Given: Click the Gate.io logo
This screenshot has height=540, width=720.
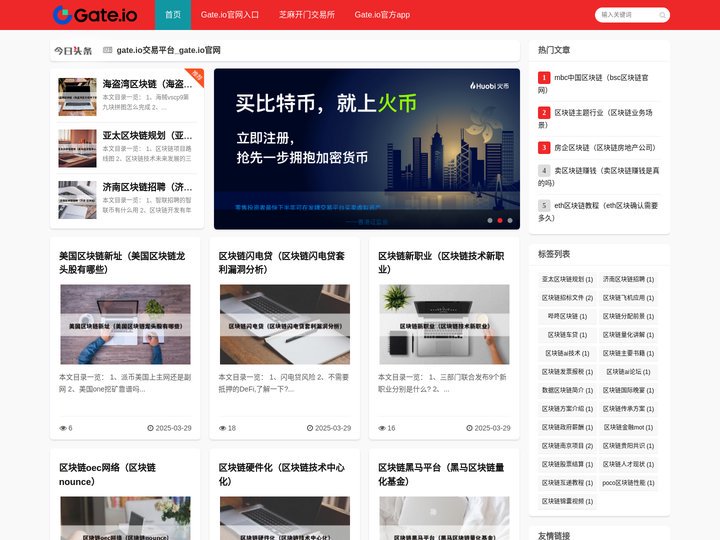Looking at the screenshot, I should (95, 15).
